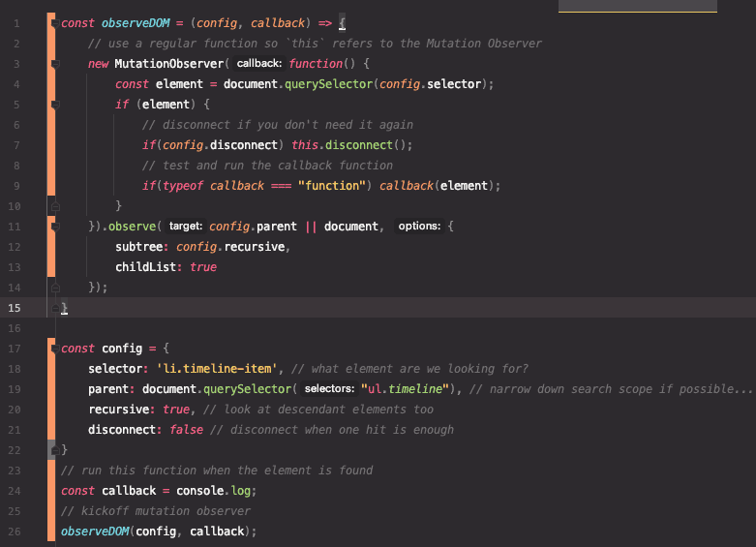Click the fold end marker on line 22
This screenshot has height=547, width=756.
click(x=55, y=450)
